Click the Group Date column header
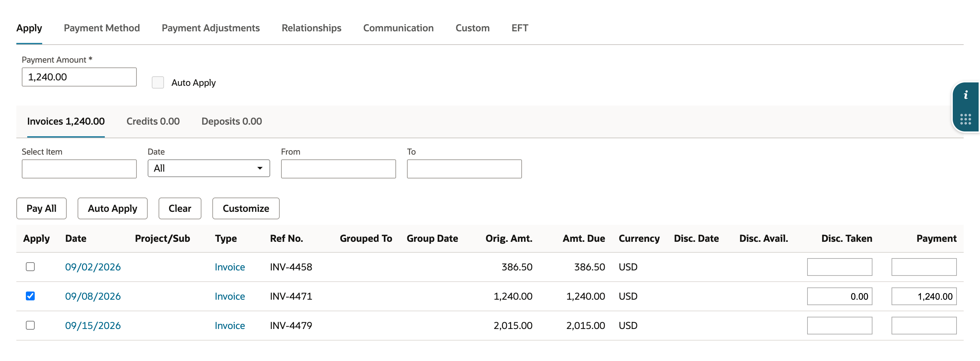980x361 pixels. click(432, 238)
